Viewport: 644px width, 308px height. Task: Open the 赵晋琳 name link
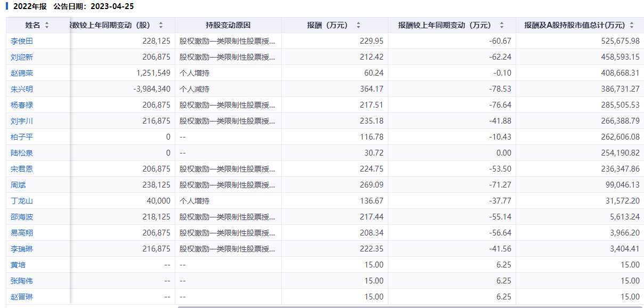22,297
